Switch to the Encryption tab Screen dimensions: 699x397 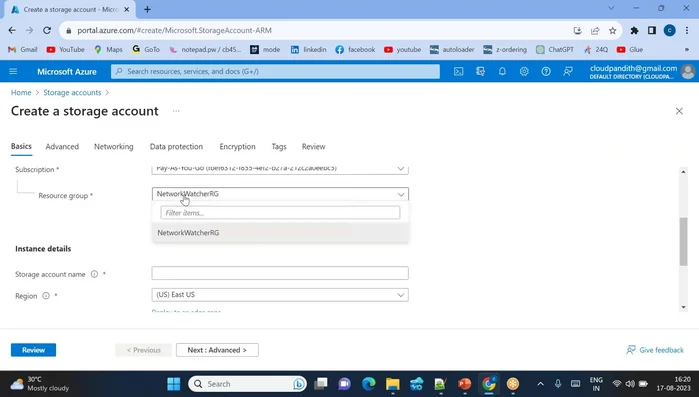(x=237, y=147)
